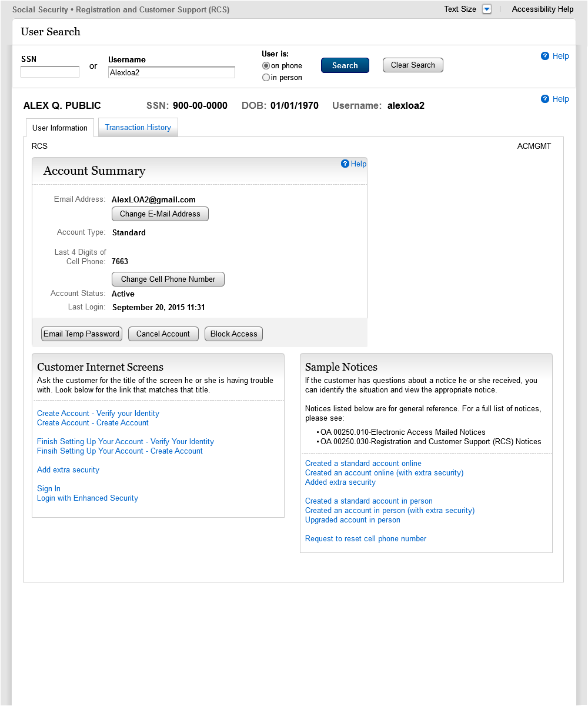Open 'Created an account online (with extra security)' notice
Image resolution: width=588 pixels, height=706 pixels.
coord(384,472)
